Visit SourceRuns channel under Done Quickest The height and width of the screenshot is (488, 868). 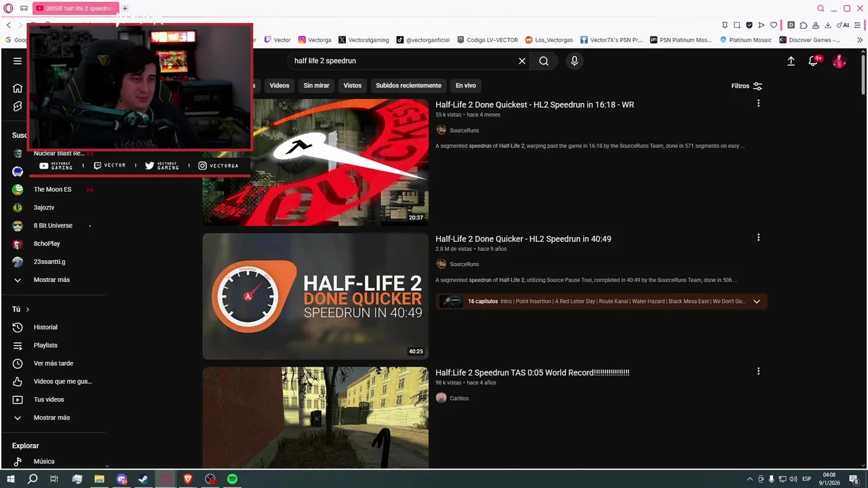[x=464, y=130]
